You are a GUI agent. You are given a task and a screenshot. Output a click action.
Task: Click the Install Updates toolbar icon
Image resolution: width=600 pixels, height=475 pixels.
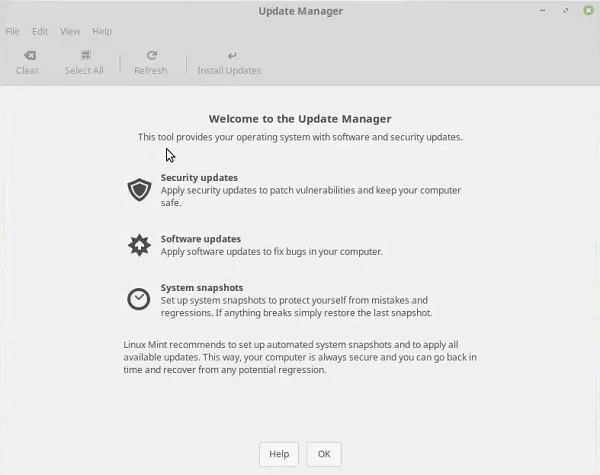(x=232, y=56)
